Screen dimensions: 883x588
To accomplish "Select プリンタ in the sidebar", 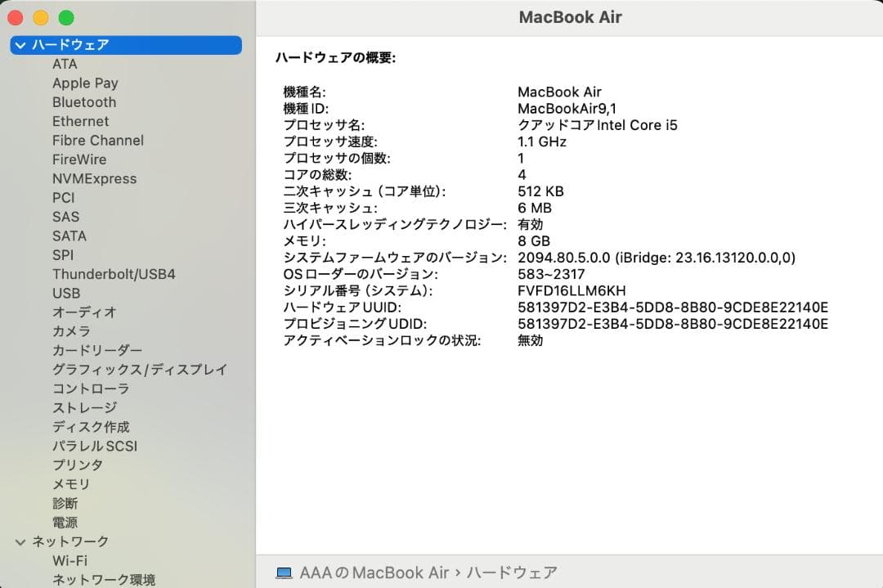I will coord(78,465).
